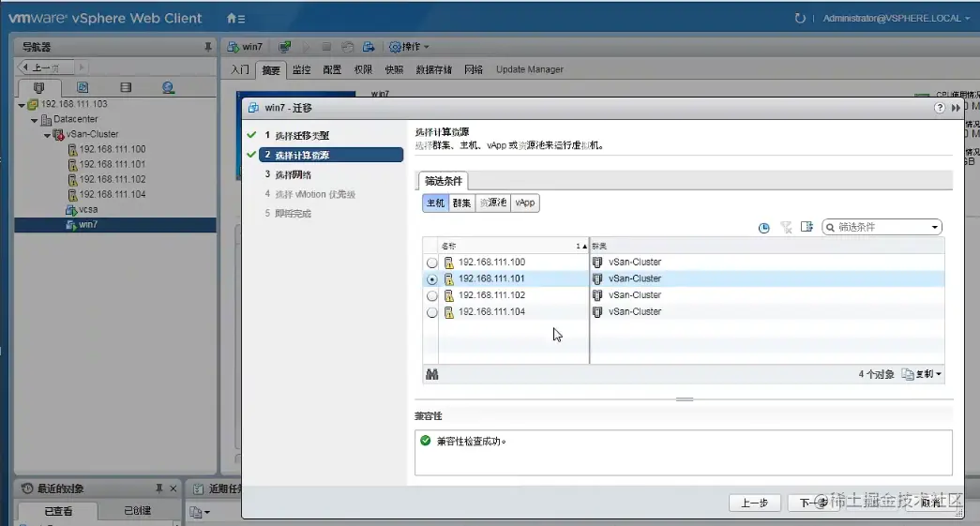
Task: Open the Update Manager tab
Action: pyautogui.click(x=529, y=69)
